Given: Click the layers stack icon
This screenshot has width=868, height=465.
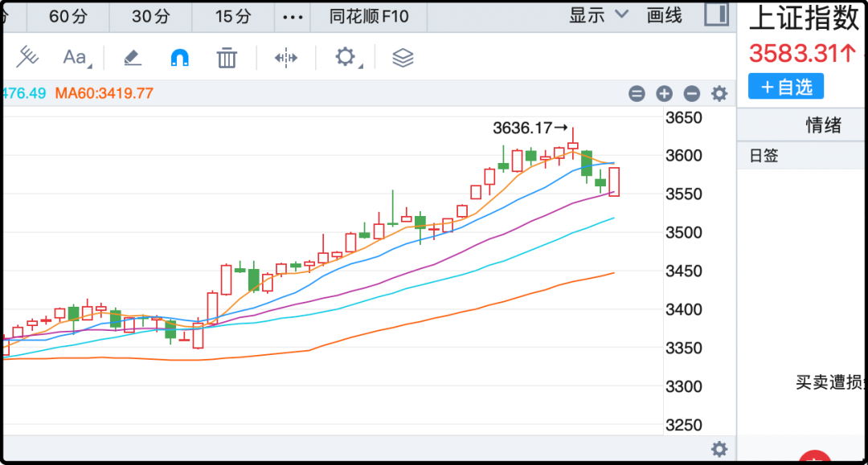Looking at the screenshot, I should click(x=403, y=57).
